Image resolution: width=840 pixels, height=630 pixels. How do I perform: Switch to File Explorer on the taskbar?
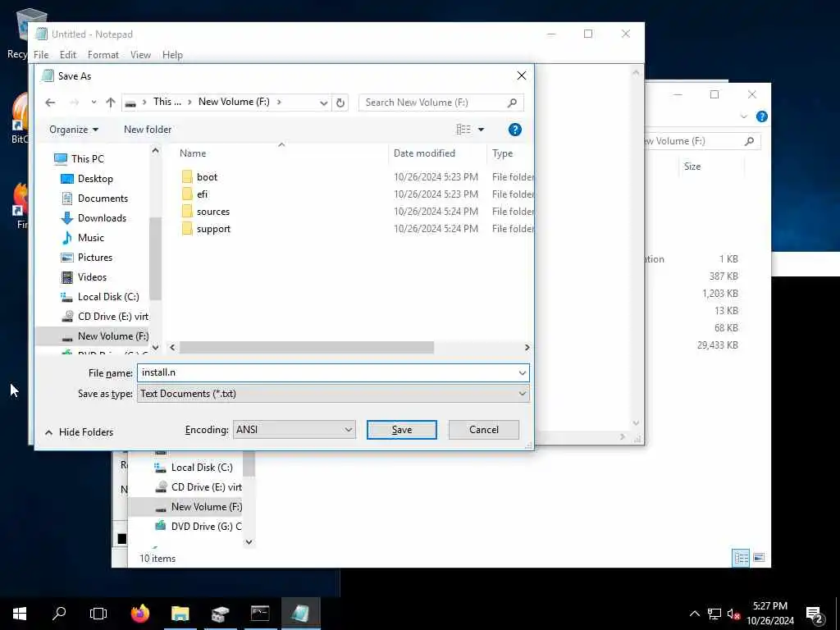[180, 614]
